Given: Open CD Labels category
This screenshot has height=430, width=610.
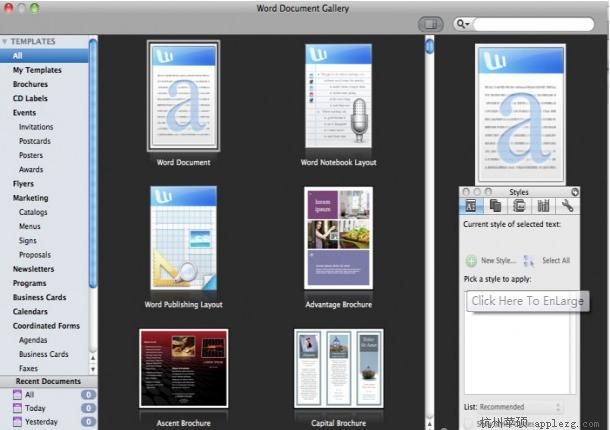Looking at the screenshot, I should coord(30,98).
